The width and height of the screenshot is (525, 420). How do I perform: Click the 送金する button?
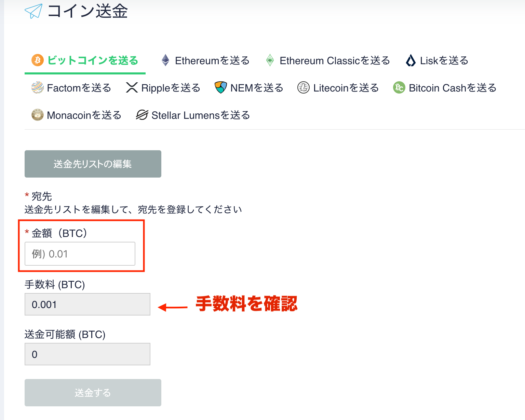(93, 393)
